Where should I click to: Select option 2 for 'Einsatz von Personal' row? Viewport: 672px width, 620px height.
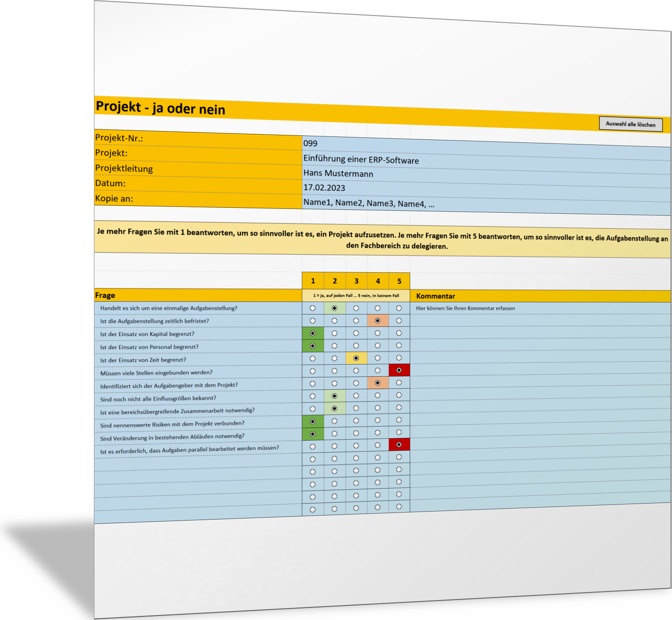pyautogui.click(x=334, y=346)
